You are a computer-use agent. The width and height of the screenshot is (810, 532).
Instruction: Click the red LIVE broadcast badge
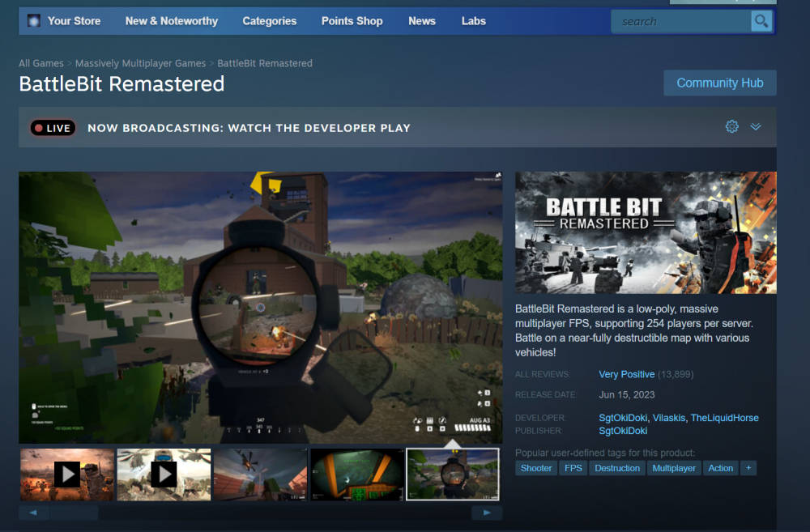click(53, 128)
